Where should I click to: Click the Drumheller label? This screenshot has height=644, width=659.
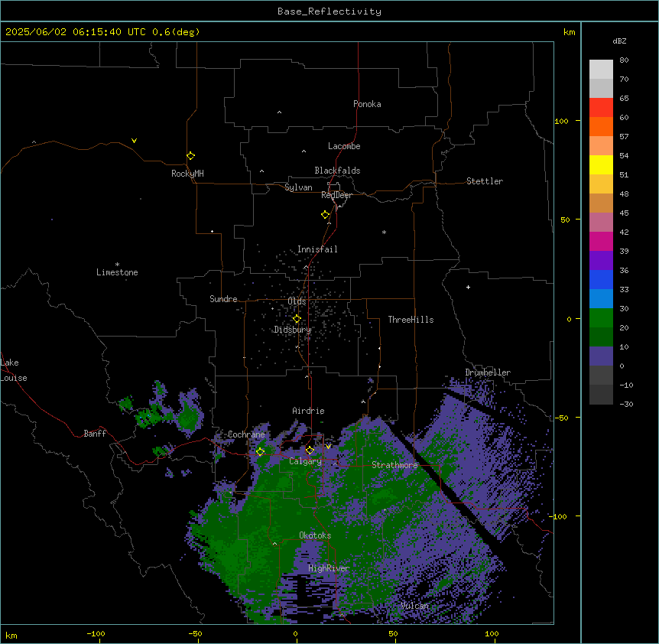(x=488, y=372)
